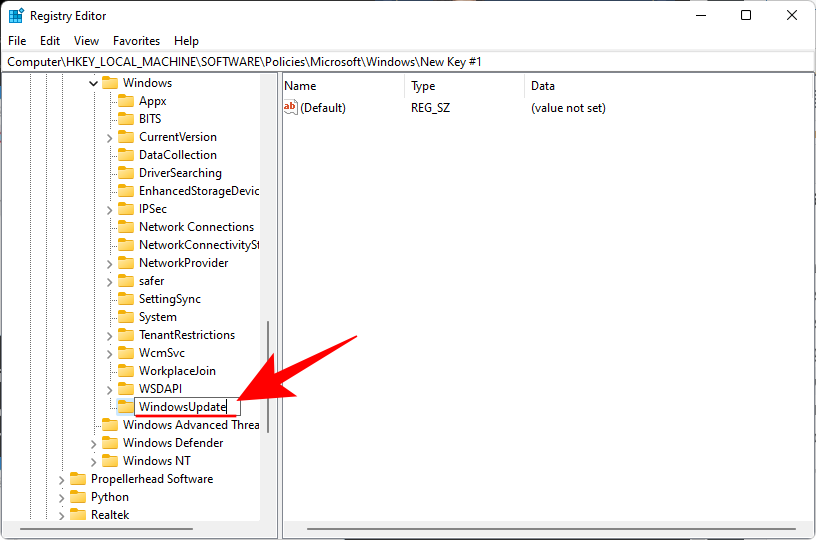Click the Python folder icon
This screenshot has height=540, width=816.
78,497
